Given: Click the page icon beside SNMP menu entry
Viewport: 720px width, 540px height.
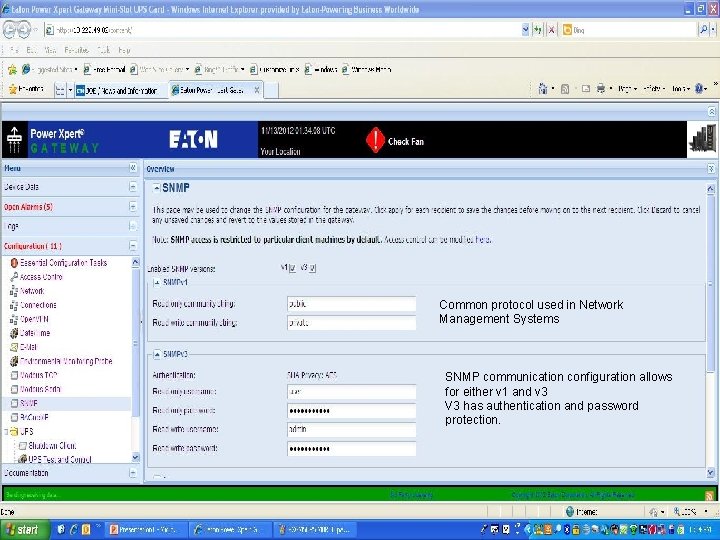Looking at the screenshot, I should (x=14, y=403).
